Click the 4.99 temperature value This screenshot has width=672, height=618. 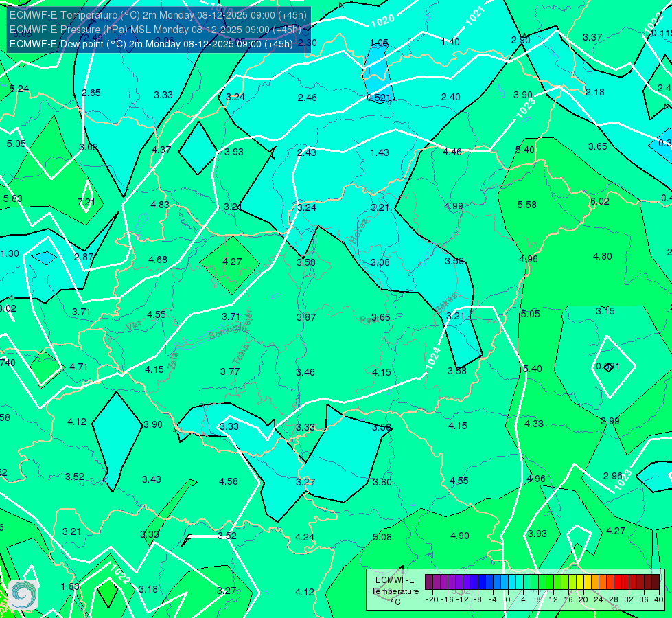tap(454, 206)
